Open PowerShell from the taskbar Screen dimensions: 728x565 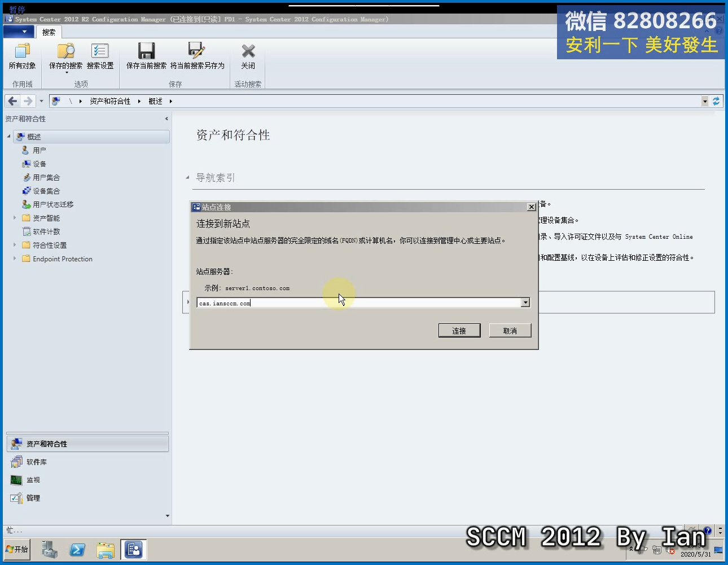pyautogui.click(x=77, y=549)
